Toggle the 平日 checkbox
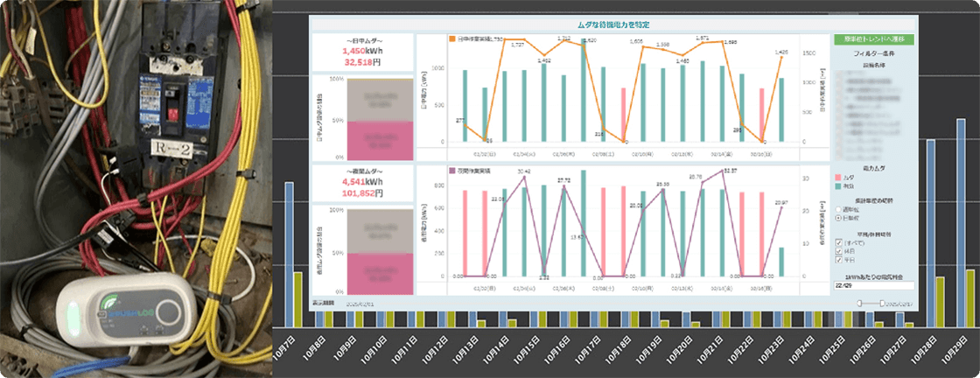The width and height of the screenshot is (980, 378). (839, 260)
